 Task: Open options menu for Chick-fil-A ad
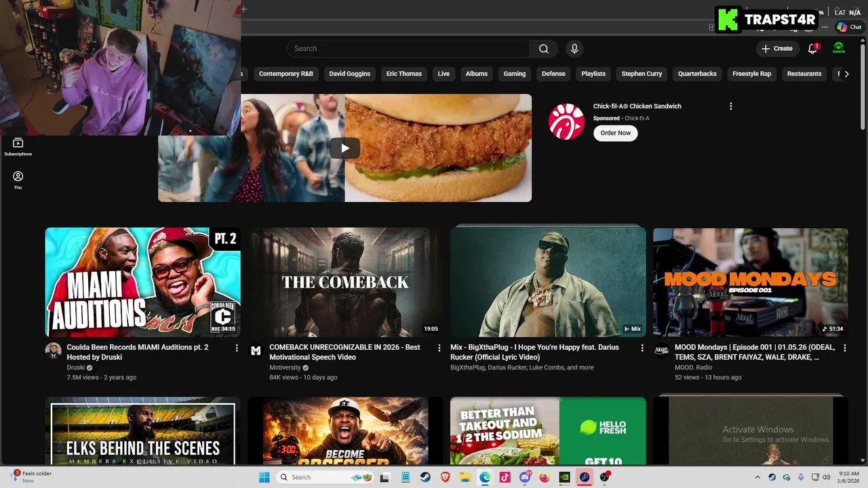730,106
